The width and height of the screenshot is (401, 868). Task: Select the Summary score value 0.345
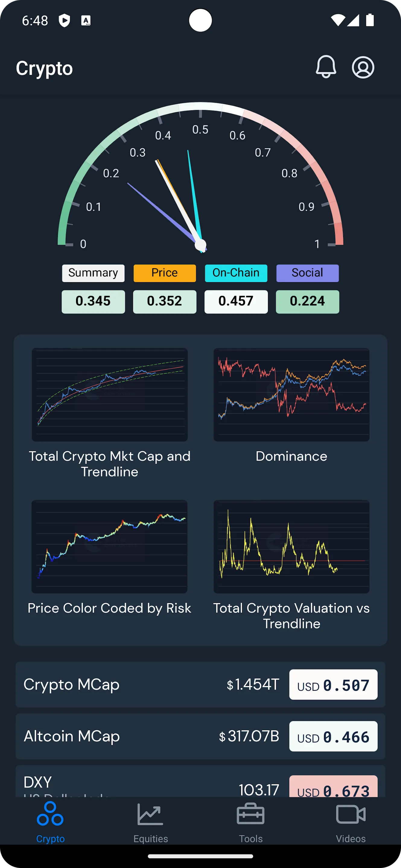(x=93, y=301)
